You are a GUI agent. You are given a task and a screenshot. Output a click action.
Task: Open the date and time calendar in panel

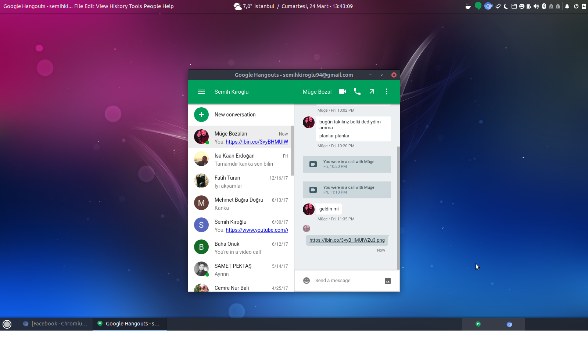(x=317, y=6)
